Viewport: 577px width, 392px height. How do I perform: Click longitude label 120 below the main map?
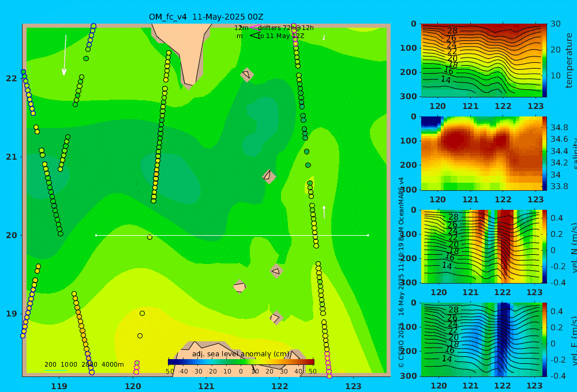(x=133, y=386)
